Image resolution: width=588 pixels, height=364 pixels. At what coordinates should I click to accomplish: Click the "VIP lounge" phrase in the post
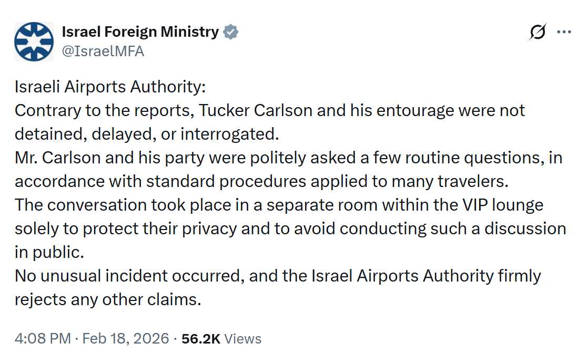click(506, 205)
